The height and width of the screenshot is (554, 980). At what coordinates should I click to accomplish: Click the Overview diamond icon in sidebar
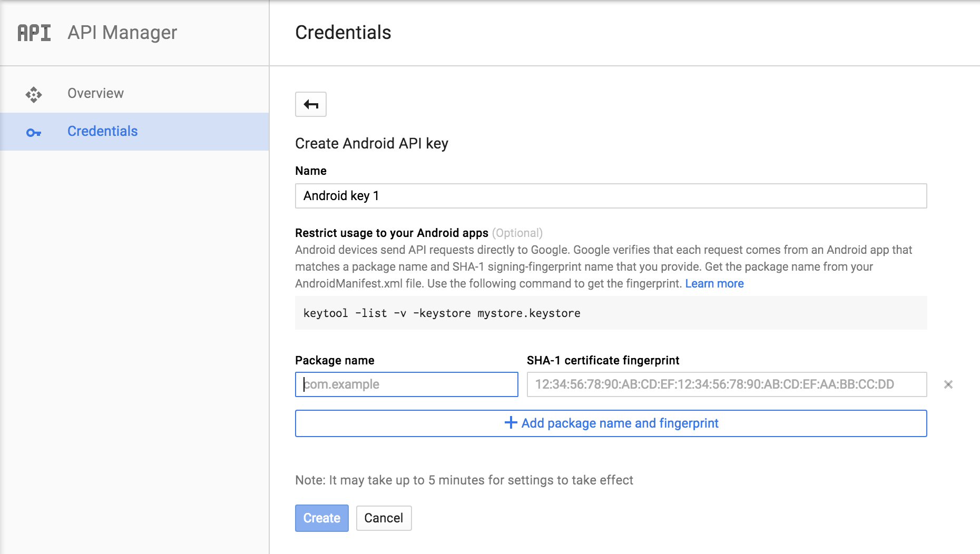34,94
